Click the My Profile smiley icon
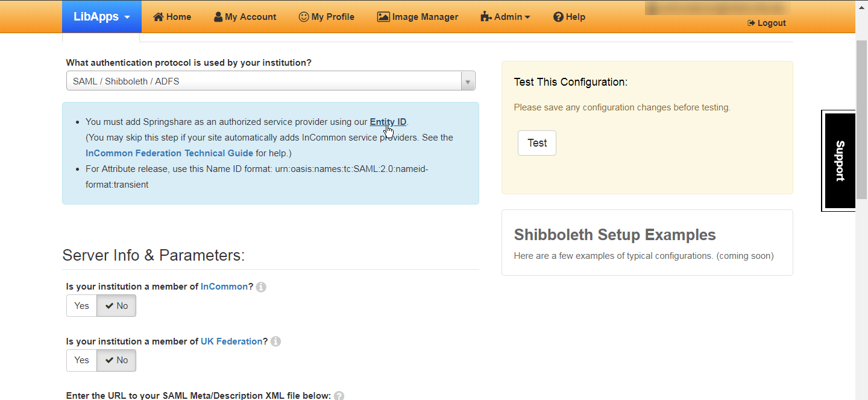The height and width of the screenshot is (400, 868). 304,17
